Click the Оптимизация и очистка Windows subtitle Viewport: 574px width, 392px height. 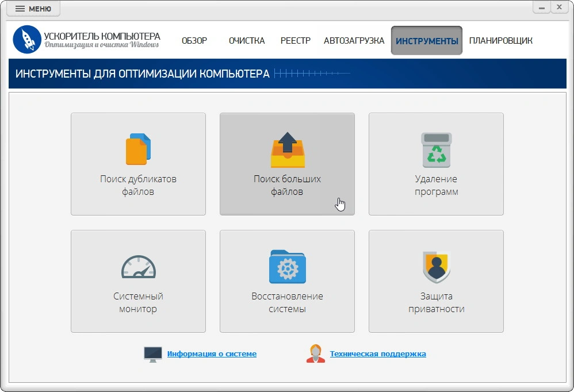pyautogui.click(x=102, y=45)
